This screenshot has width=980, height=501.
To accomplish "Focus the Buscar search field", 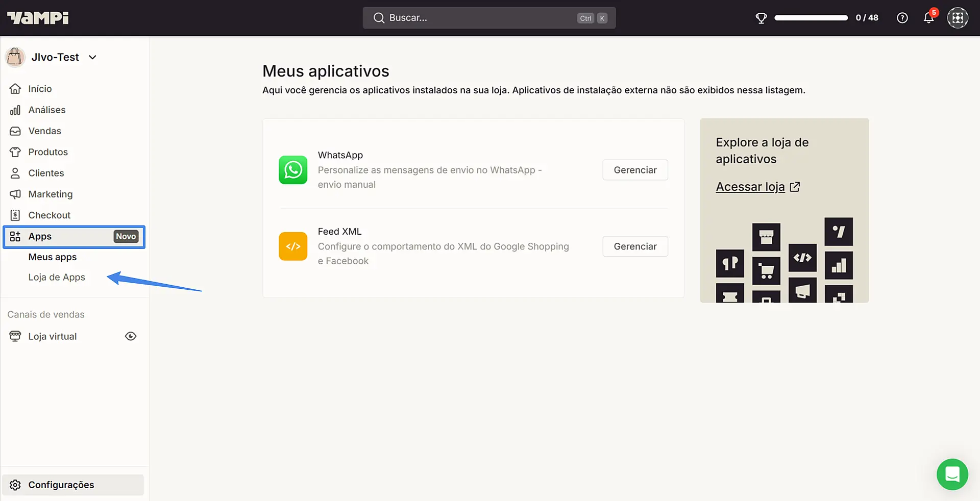I will [489, 18].
